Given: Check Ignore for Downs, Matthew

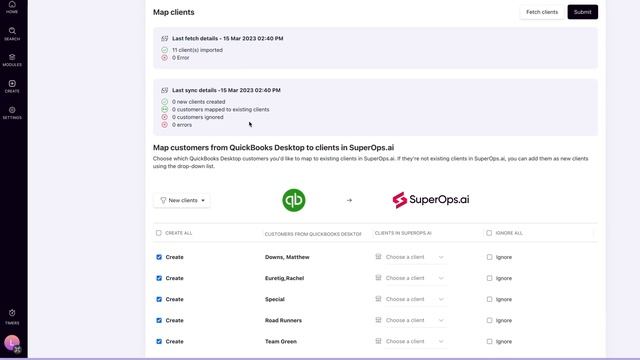Looking at the screenshot, I should pyautogui.click(x=489, y=257).
